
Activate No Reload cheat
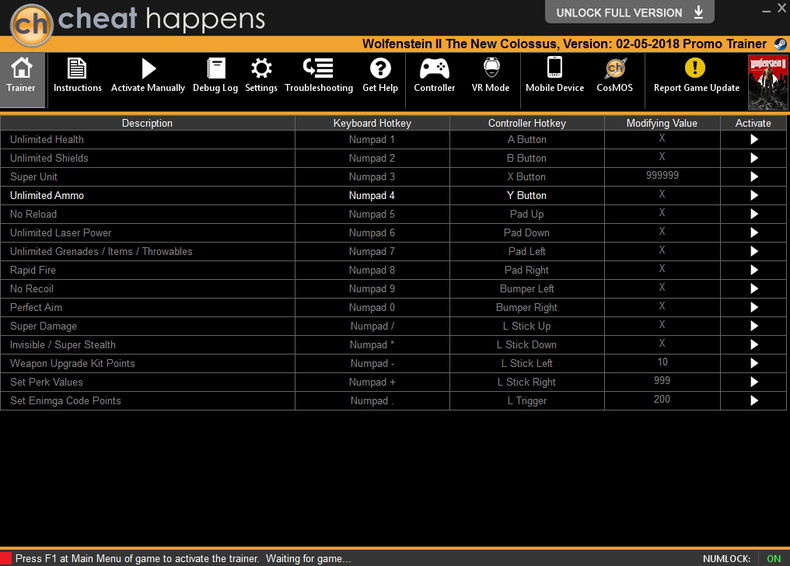pos(754,214)
